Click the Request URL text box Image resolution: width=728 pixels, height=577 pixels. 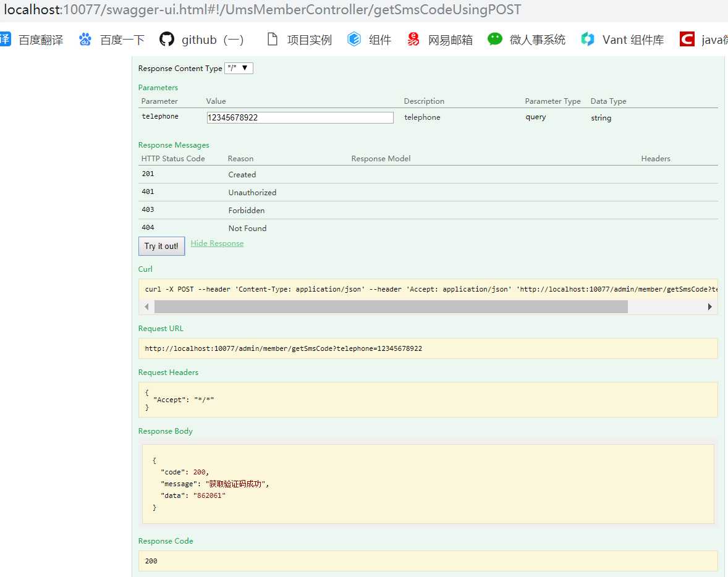428,348
